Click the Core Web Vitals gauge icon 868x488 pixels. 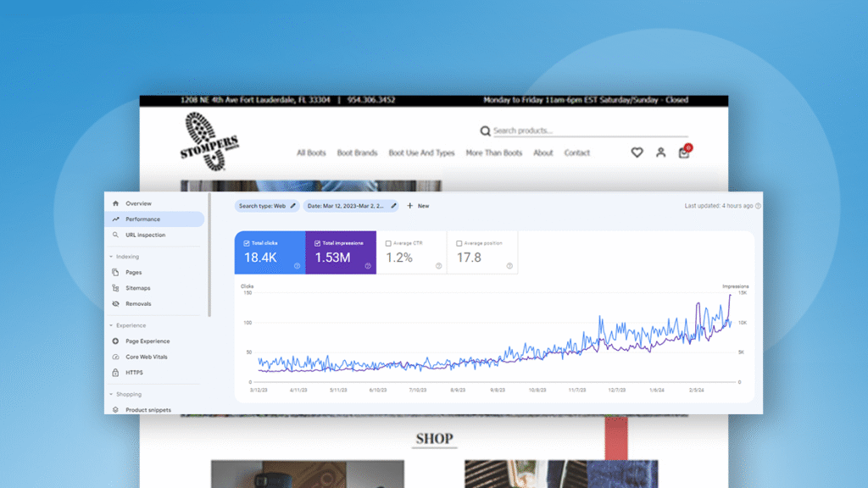(115, 357)
